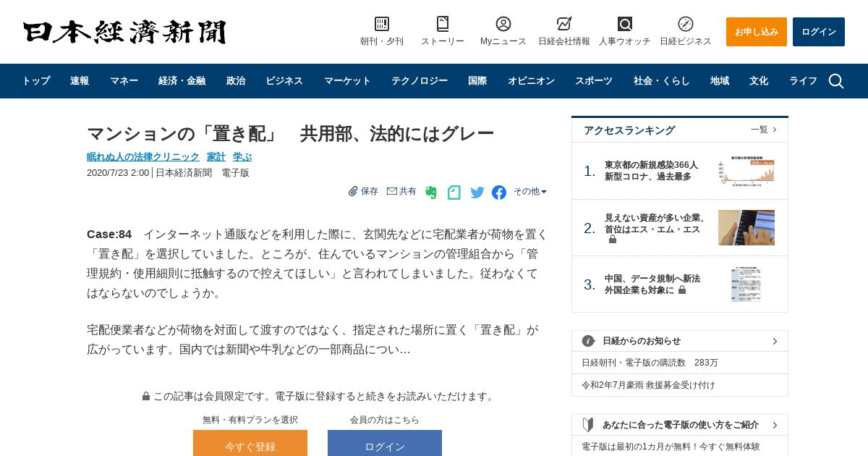The image size is (868, 456).
Task: Click chevron on あなたに合った電子版の使い方 header
Action: tap(775, 425)
